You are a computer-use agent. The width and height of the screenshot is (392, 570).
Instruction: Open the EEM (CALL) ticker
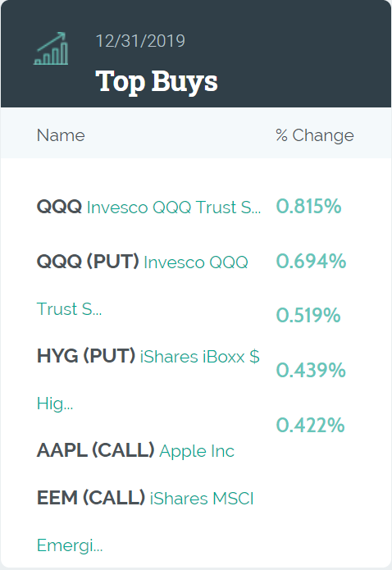[x=91, y=498]
